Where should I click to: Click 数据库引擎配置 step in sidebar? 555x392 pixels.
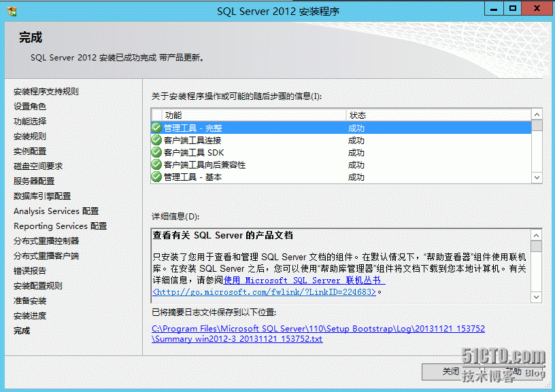point(42,196)
